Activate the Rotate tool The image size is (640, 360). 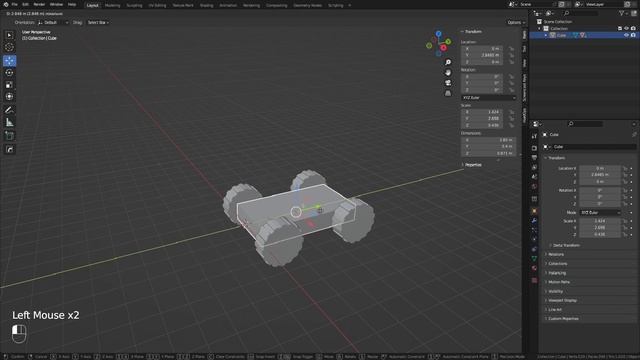click(x=9, y=73)
